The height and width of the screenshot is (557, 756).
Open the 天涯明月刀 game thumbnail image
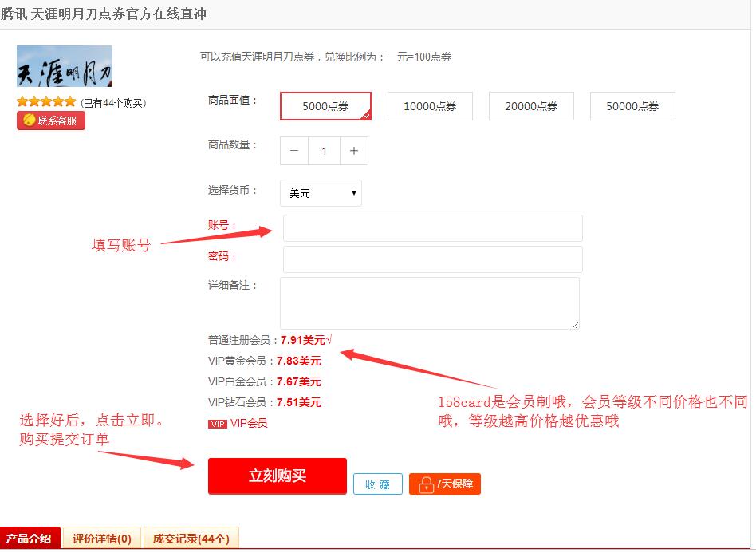tap(65, 66)
